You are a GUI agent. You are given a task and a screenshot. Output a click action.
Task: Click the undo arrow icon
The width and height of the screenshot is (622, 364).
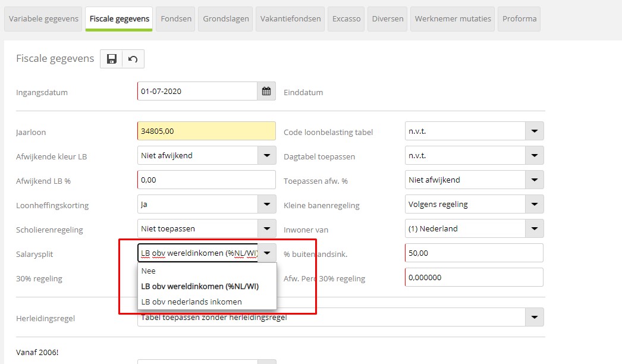click(133, 59)
